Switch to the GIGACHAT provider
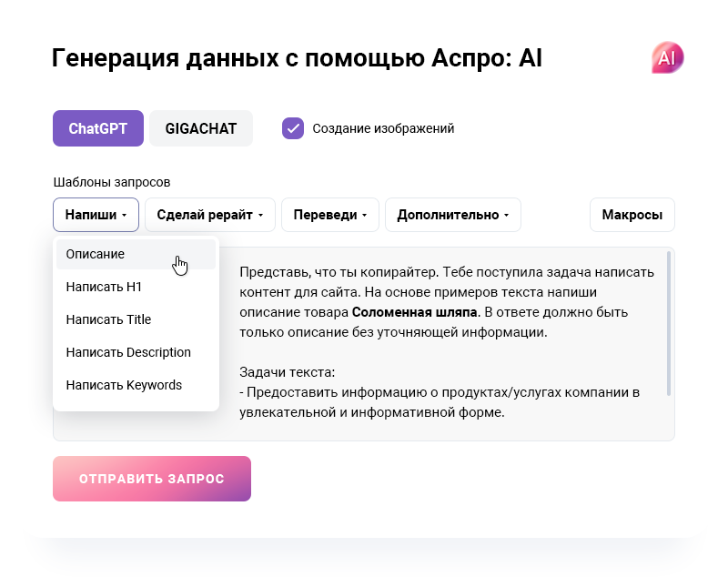 tap(200, 128)
